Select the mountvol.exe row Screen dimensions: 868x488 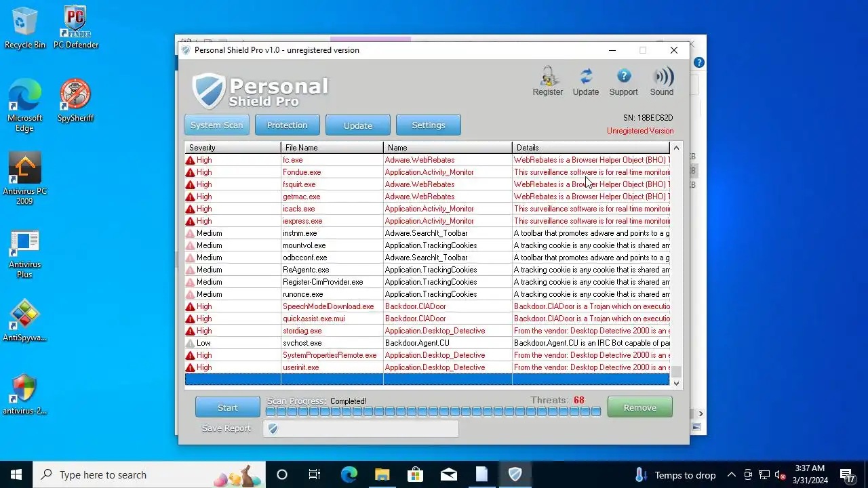point(427,245)
